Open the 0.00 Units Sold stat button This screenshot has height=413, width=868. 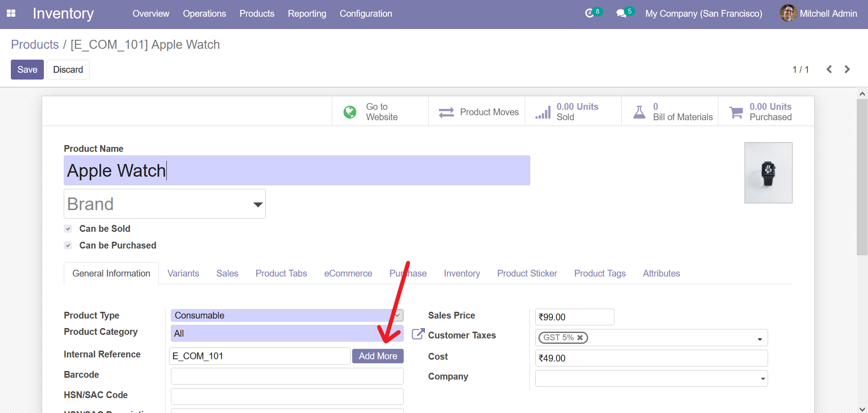[573, 112]
